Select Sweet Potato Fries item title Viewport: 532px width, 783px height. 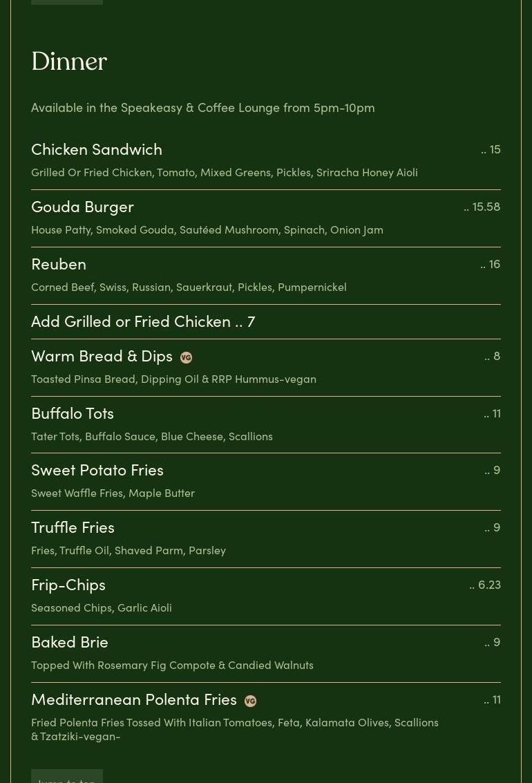pyautogui.click(x=97, y=471)
